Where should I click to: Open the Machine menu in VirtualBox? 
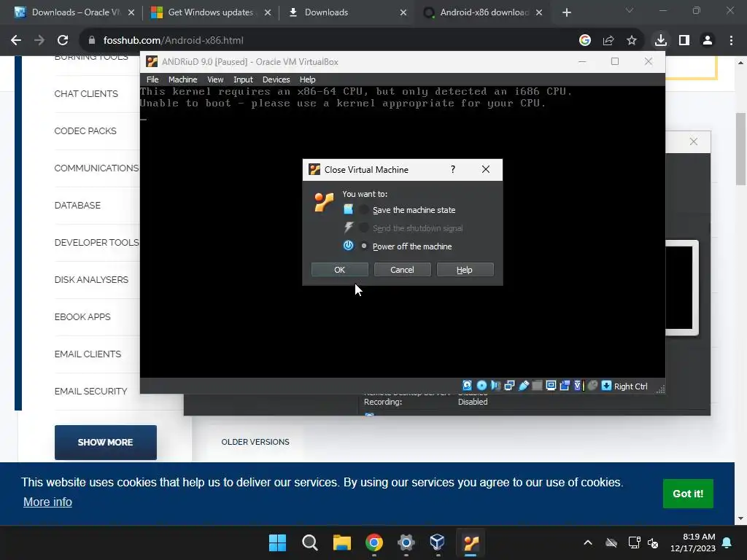click(182, 79)
